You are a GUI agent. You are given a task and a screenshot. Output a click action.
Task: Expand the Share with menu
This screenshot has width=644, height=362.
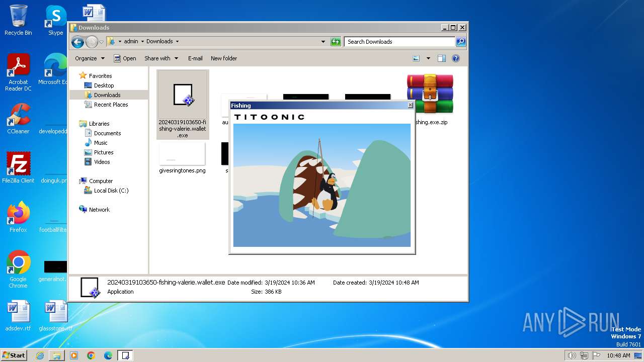(161, 58)
